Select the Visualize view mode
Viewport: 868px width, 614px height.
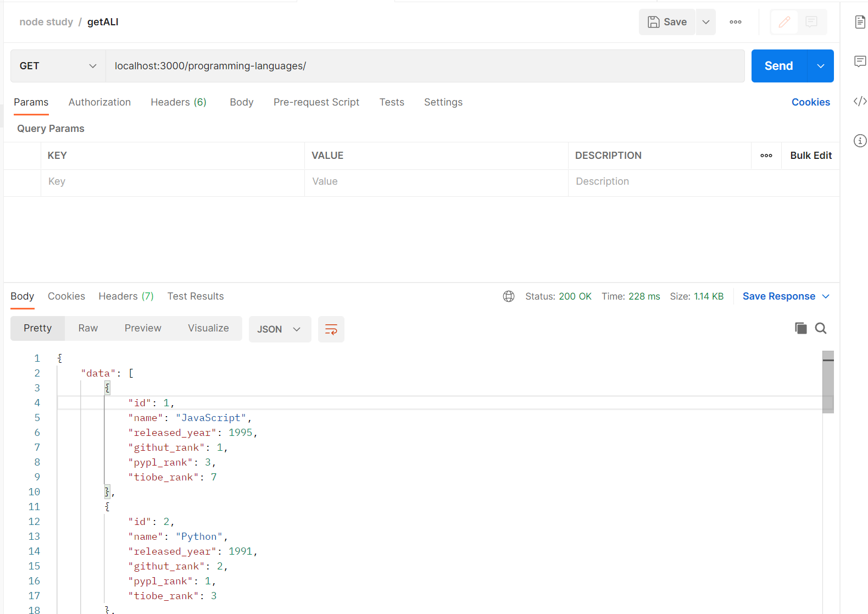[208, 328]
